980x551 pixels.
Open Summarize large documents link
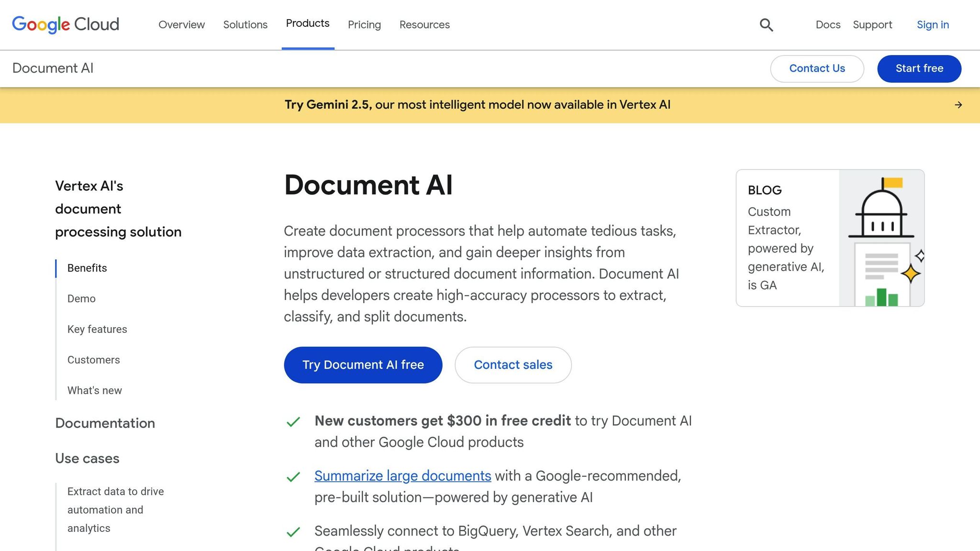[x=402, y=476]
